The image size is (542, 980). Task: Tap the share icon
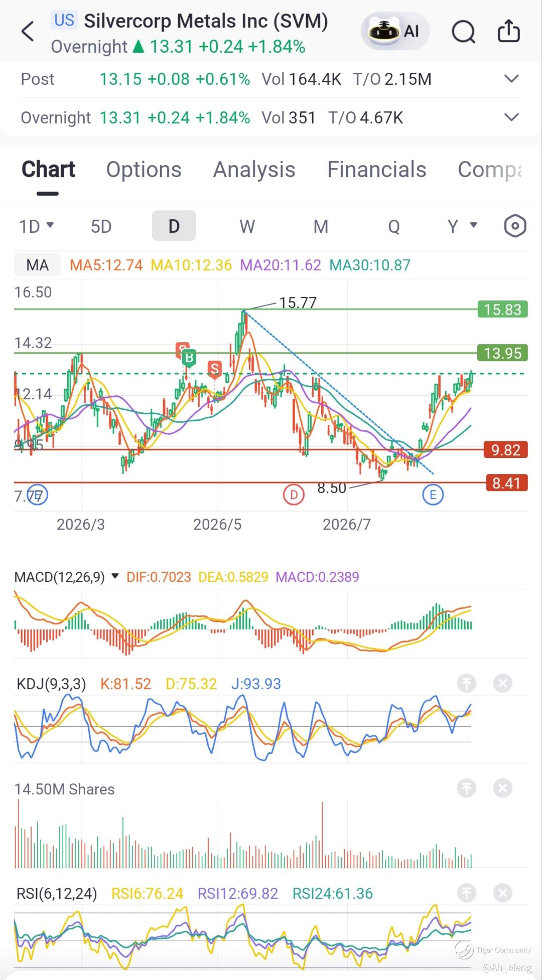[508, 31]
